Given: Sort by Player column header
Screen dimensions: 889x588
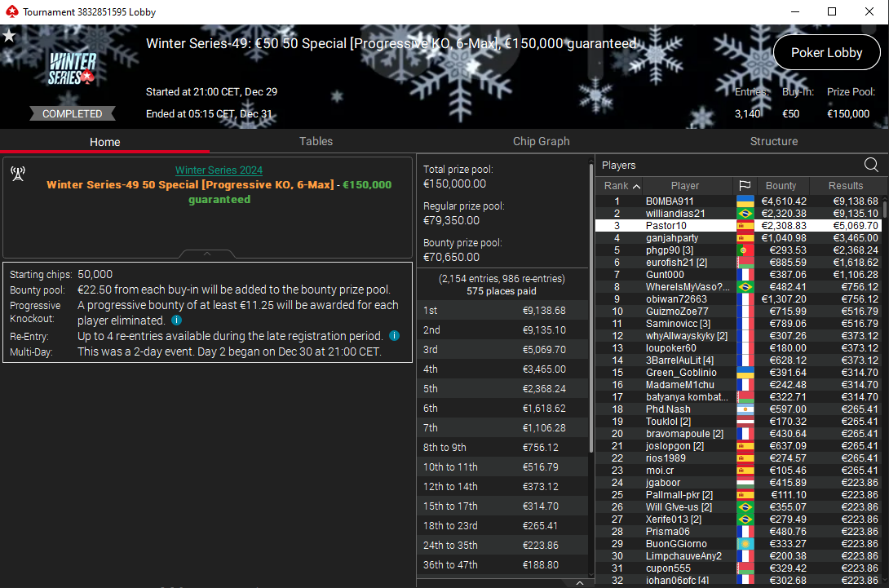Looking at the screenshot, I should click(685, 185).
